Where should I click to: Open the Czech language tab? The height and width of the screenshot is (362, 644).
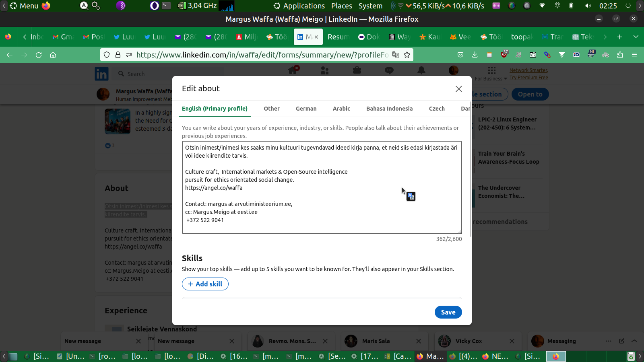pos(437,109)
